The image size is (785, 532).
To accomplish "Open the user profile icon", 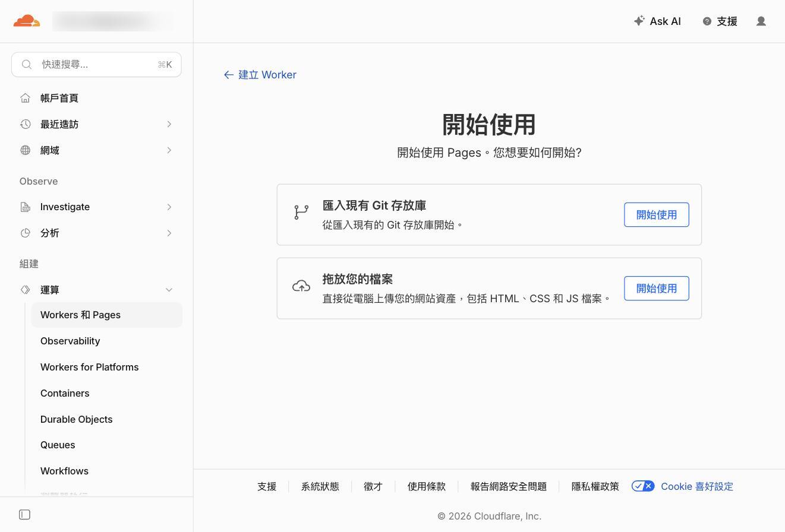I will (761, 21).
